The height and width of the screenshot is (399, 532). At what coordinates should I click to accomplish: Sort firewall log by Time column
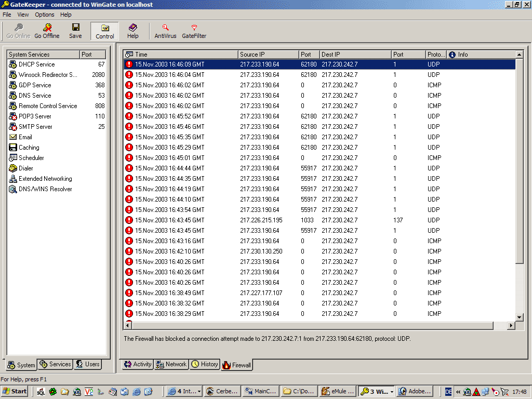180,54
